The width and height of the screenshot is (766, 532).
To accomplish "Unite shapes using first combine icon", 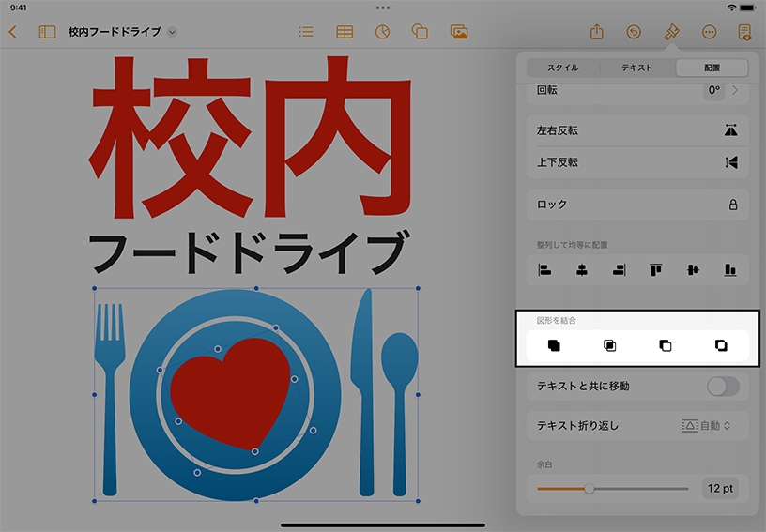I will [x=554, y=345].
